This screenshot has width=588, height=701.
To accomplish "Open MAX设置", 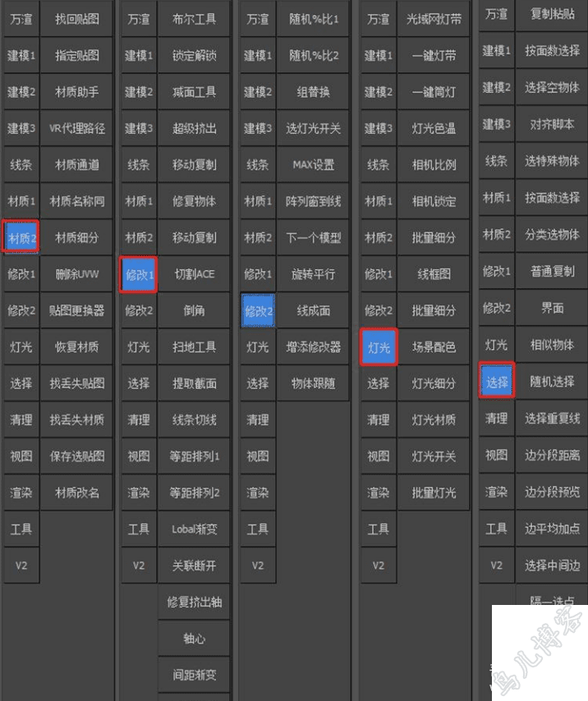I will (x=313, y=165).
